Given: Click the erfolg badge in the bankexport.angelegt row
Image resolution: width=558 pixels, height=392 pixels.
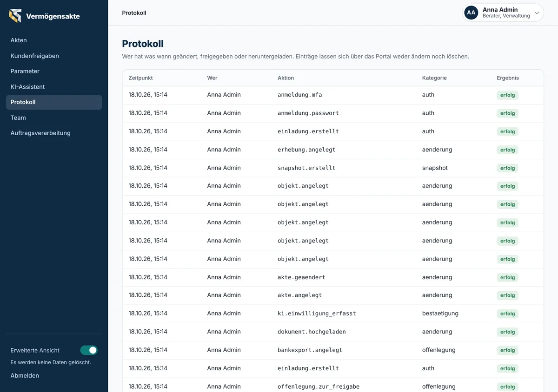Looking at the screenshot, I should (507, 350).
